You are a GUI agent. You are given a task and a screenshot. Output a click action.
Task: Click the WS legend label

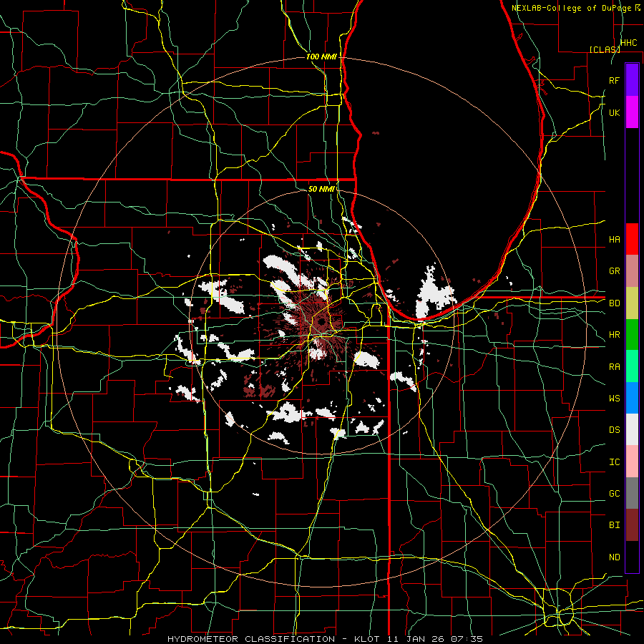click(x=614, y=399)
